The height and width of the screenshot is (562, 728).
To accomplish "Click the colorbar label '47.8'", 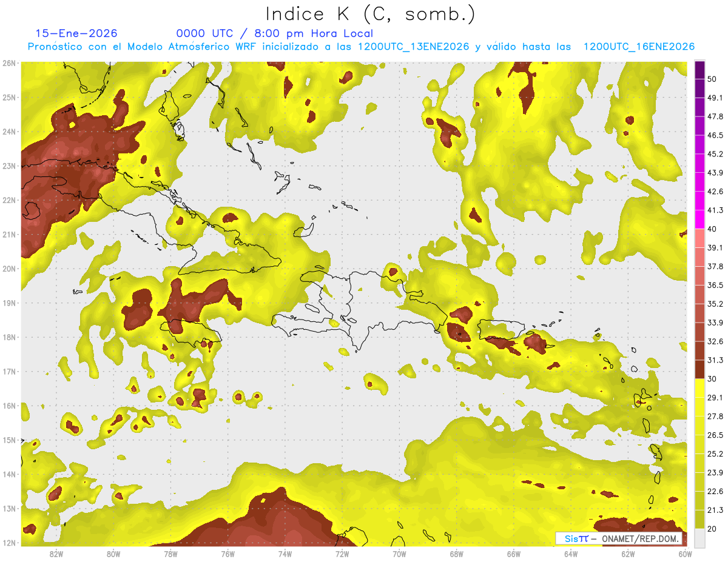I will point(715,116).
